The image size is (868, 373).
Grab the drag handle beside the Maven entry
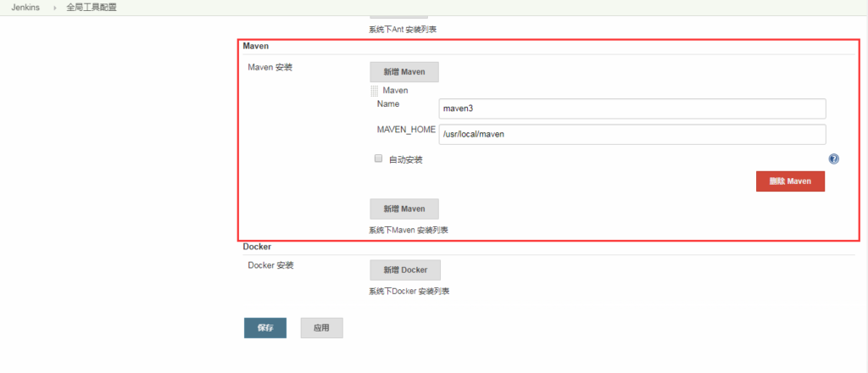click(x=375, y=90)
